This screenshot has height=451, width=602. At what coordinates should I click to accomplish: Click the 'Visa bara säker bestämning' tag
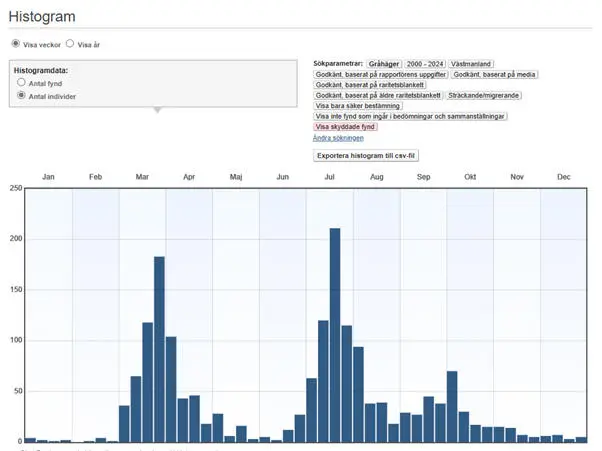357,105
